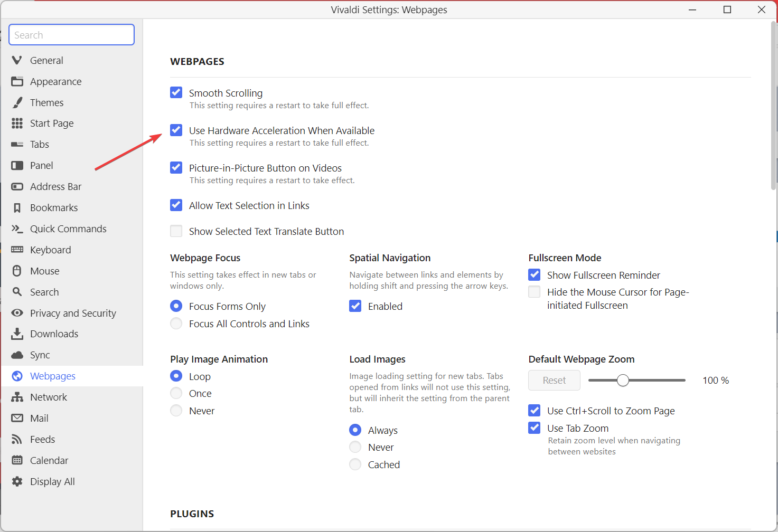Click the Sync cloud icon
Image resolution: width=778 pixels, height=532 pixels.
pos(17,355)
